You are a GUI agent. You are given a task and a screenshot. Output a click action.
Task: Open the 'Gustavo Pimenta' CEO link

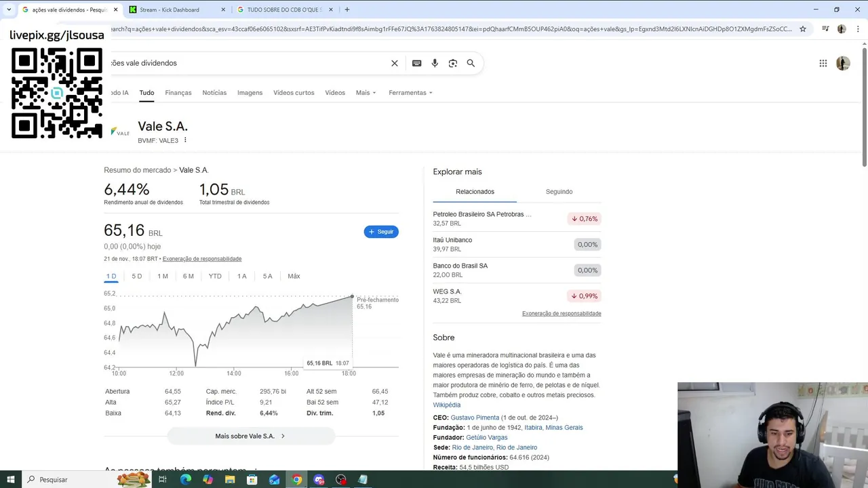click(475, 418)
